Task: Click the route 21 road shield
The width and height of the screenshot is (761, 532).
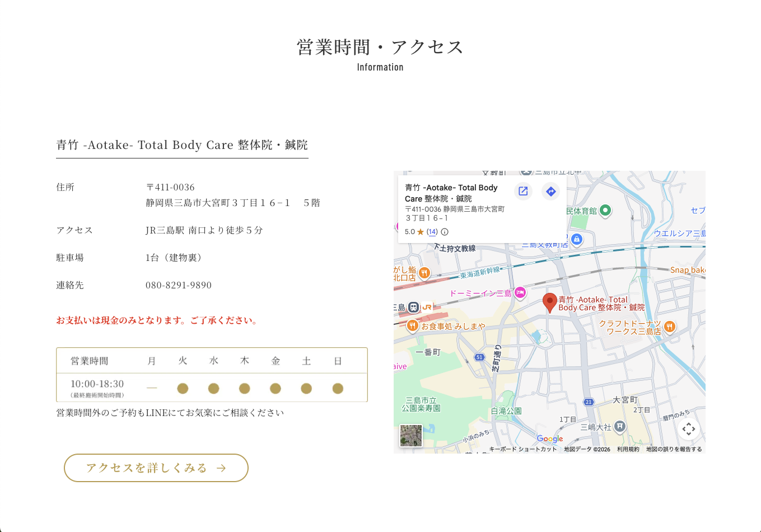Action: coord(589,402)
